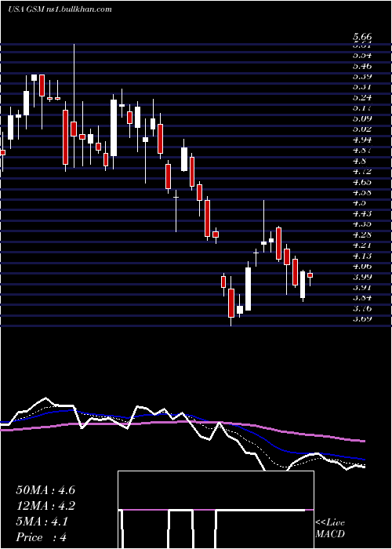Click the 4.94 price label

[x=362, y=140]
